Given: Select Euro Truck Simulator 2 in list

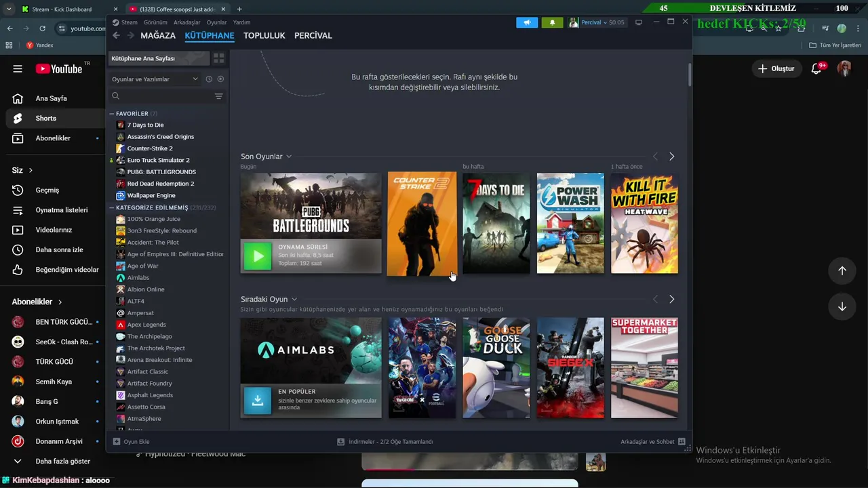Looking at the screenshot, I should click(159, 160).
